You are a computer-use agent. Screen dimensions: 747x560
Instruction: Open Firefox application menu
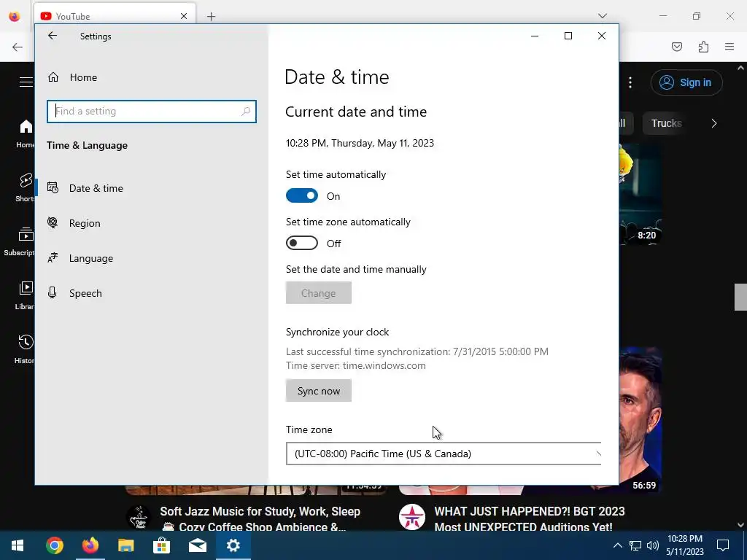729,47
